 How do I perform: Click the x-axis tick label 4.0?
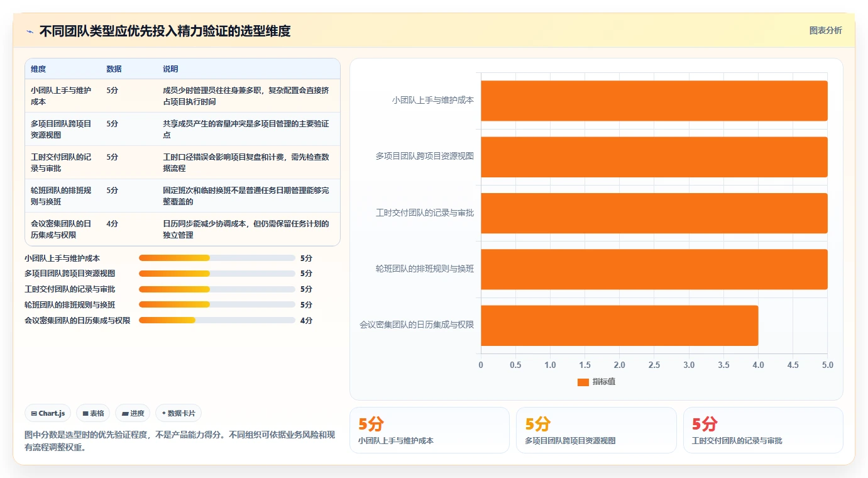758,365
